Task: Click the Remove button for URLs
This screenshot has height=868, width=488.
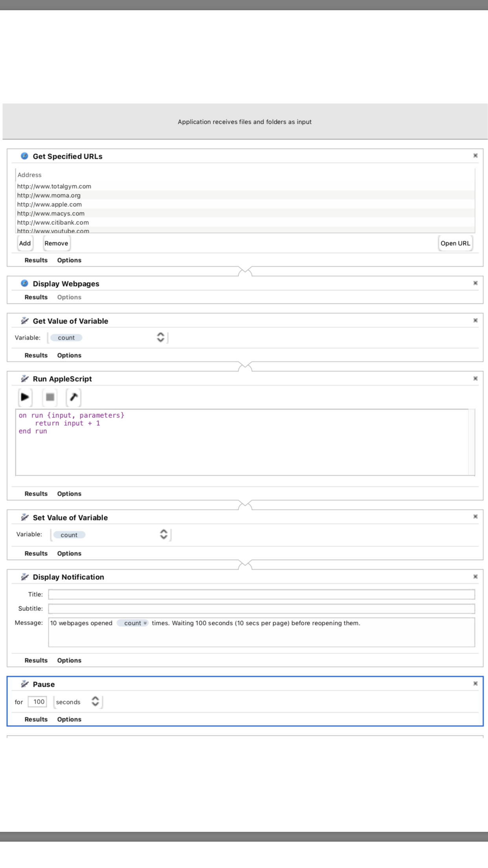Action: click(x=56, y=243)
